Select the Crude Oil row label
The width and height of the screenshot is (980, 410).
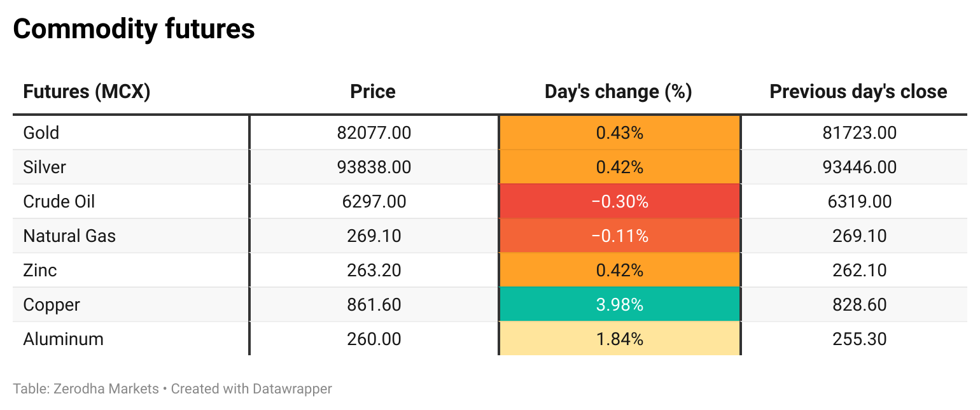point(59,201)
